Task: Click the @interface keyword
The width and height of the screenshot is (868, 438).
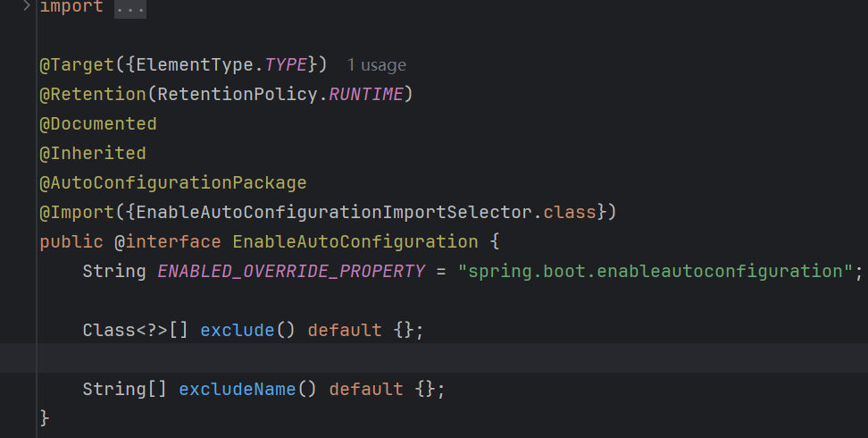Action: click(x=168, y=241)
